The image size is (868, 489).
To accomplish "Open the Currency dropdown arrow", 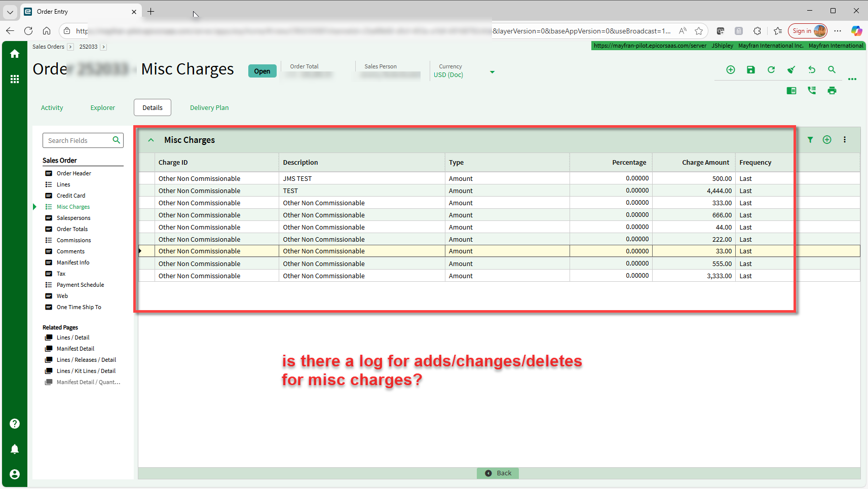I will coord(492,72).
